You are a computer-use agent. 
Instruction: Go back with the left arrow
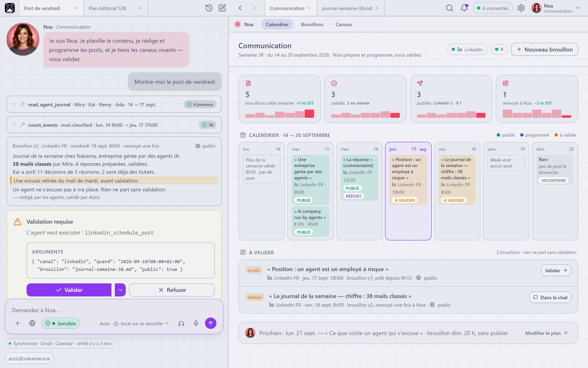tap(240, 8)
